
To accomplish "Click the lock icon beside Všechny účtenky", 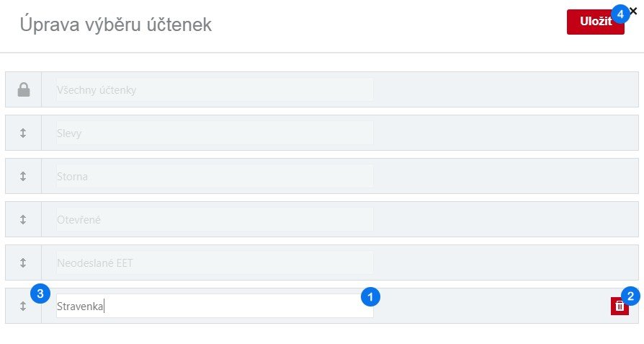I will click(24, 89).
